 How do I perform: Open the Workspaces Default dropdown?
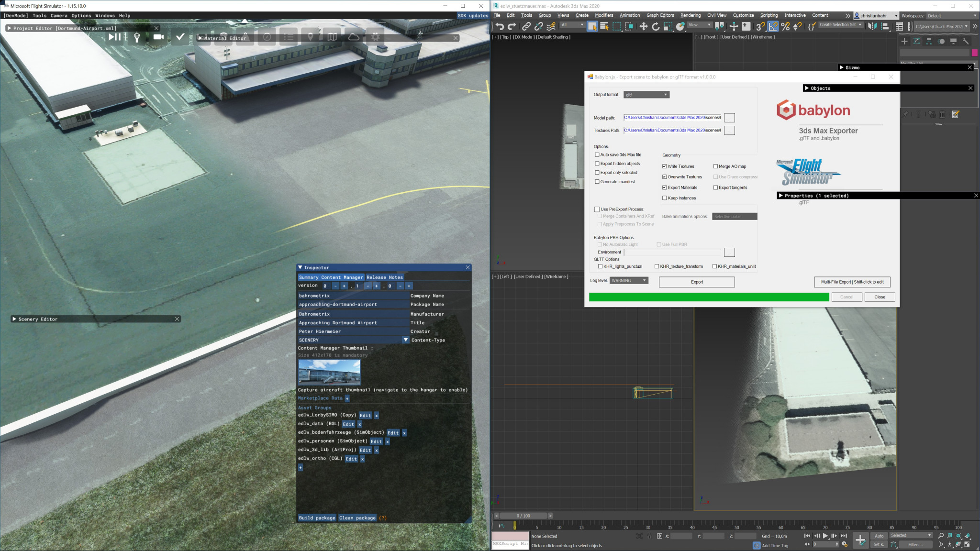click(952, 16)
